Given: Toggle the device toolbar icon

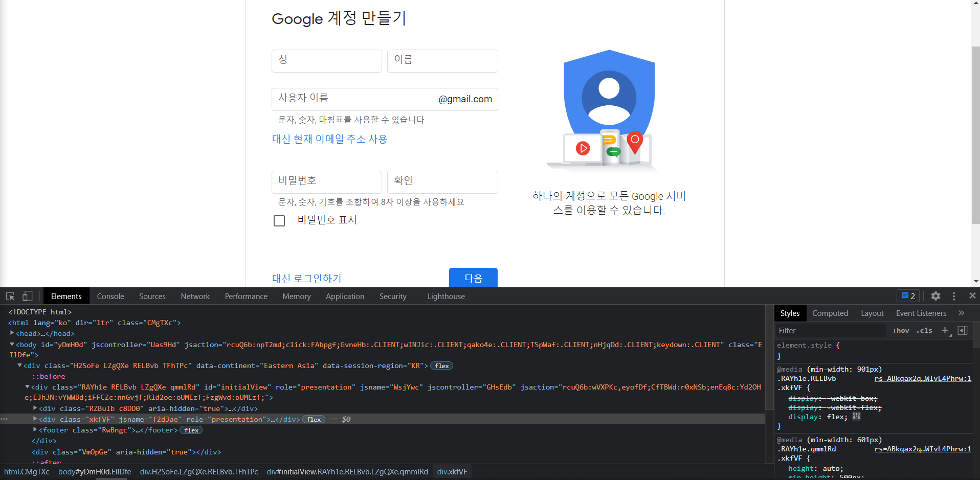Looking at the screenshot, I should [x=28, y=296].
